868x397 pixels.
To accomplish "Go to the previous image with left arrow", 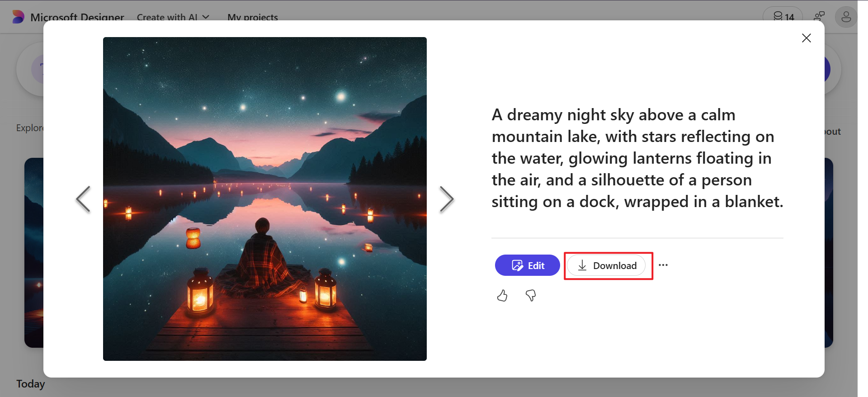I will point(83,199).
